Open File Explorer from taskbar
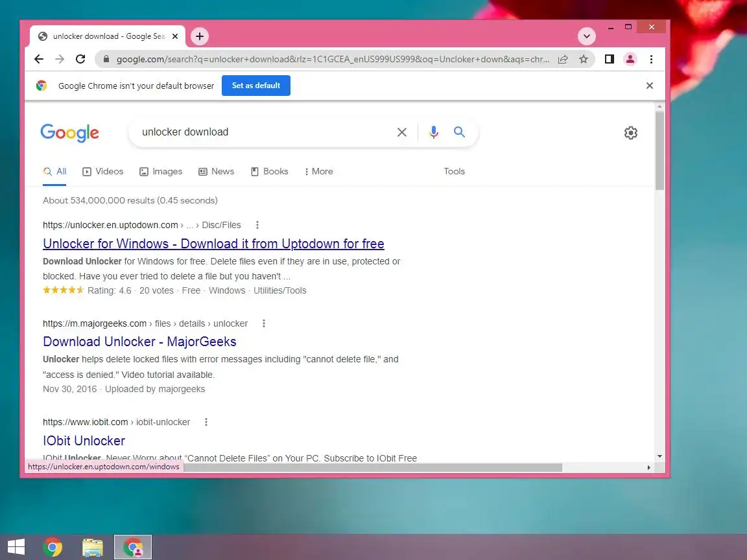The image size is (747, 560). click(x=92, y=547)
